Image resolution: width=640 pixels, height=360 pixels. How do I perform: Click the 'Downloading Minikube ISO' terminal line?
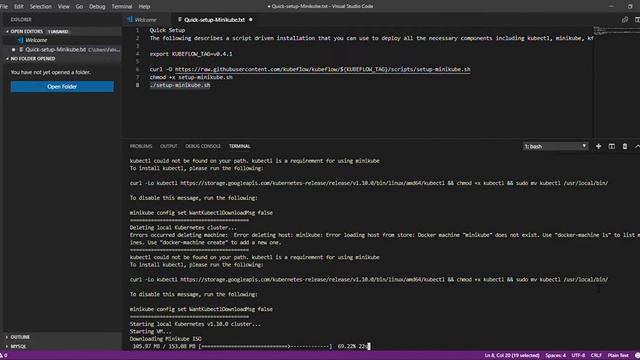click(x=165, y=339)
